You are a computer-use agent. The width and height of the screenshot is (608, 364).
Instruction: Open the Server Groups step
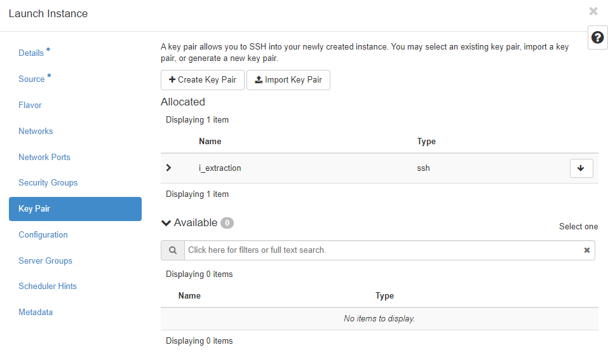pos(45,261)
